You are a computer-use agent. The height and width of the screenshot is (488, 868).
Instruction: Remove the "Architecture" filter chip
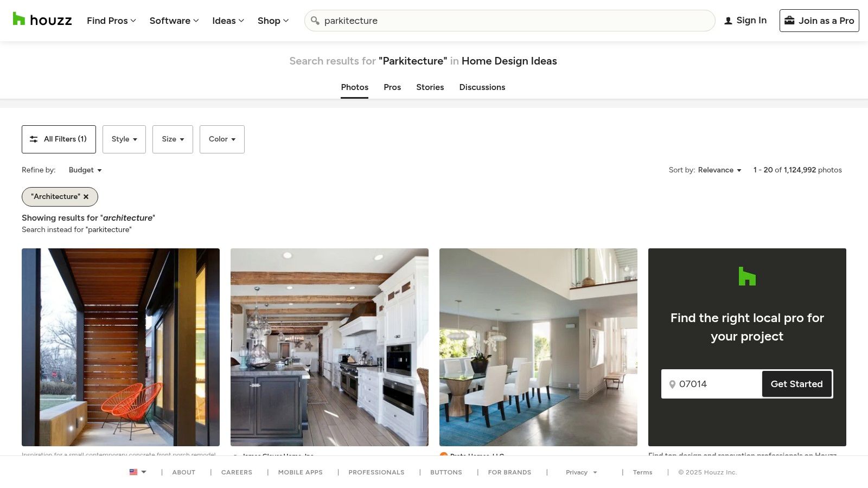(86, 197)
